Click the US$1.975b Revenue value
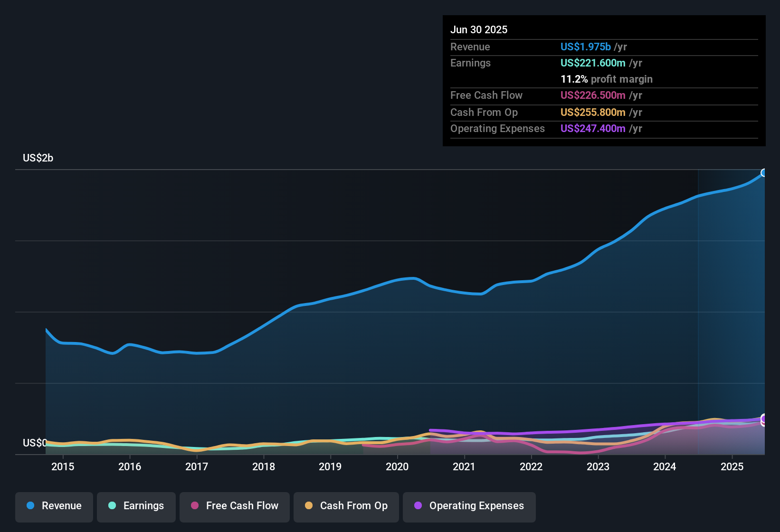Viewport: 780px width, 532px height. (585, 47)
